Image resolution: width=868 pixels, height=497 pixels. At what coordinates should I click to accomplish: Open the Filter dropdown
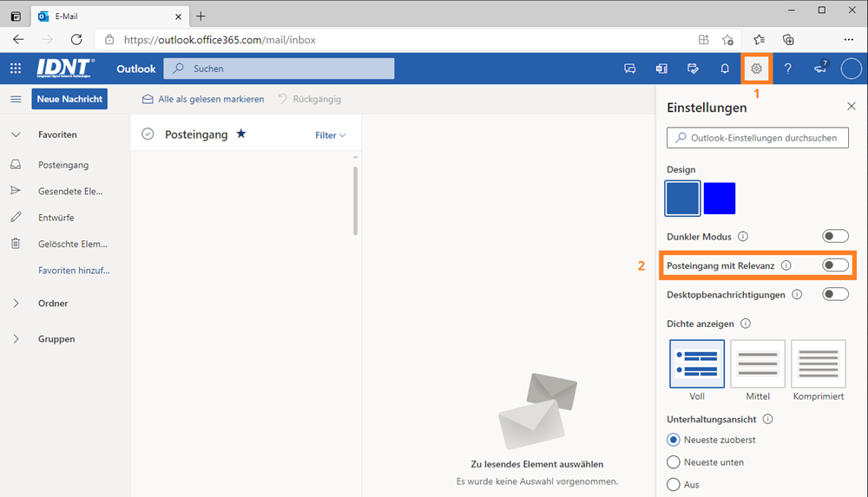330,135
